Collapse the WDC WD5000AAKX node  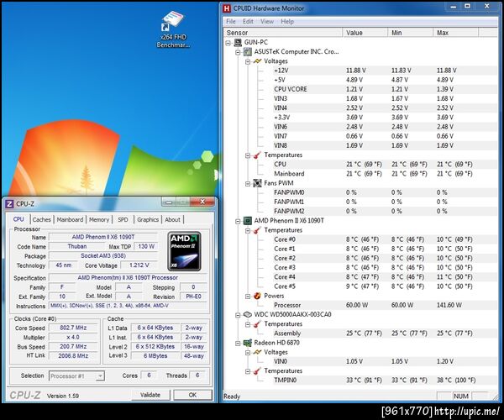[238, 315]
